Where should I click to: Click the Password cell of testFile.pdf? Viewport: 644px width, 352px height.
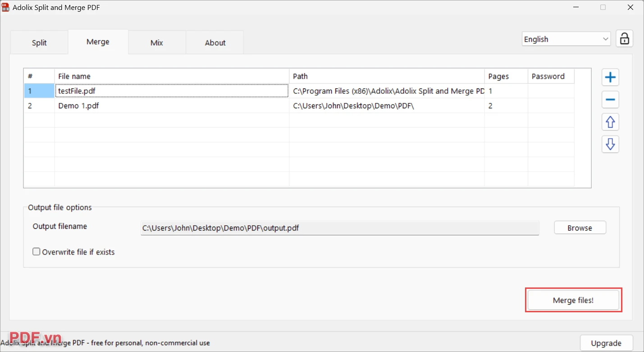551,91
